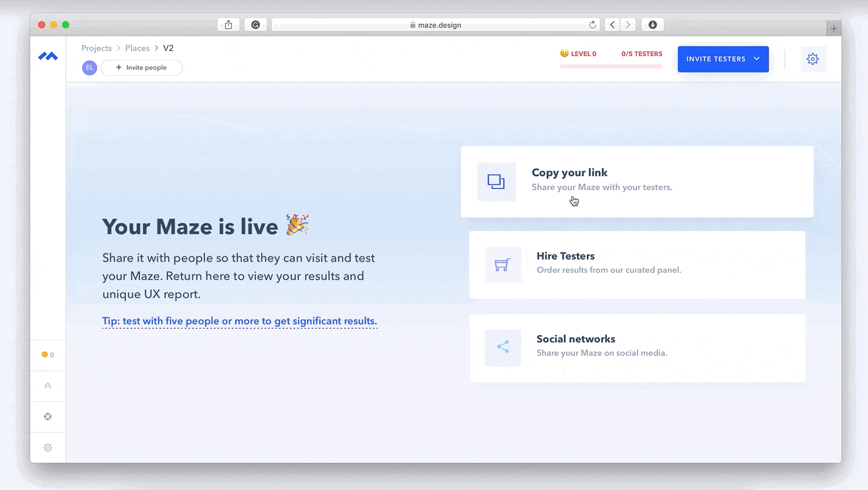The height and width of the screenshot is (490, 868).
Task: Click the double-chevron upgrade icon in sidebar
Action: coord(48,386)
